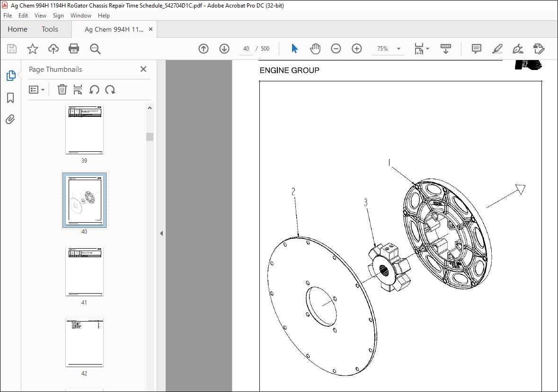Click the Page Thumbnails panel title

pos(55,70)
